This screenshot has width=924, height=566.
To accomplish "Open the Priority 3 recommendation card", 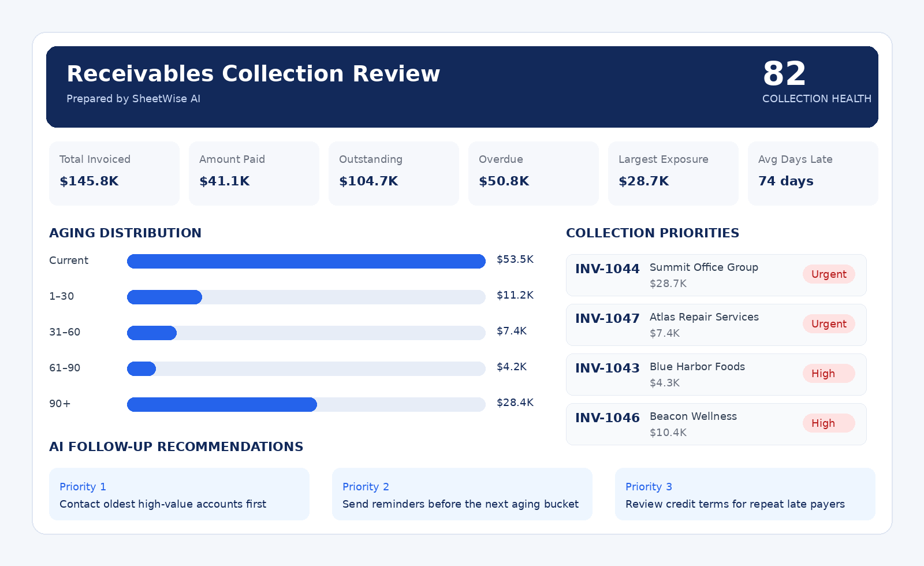I will pyautogui.click(x=745, y=494).
